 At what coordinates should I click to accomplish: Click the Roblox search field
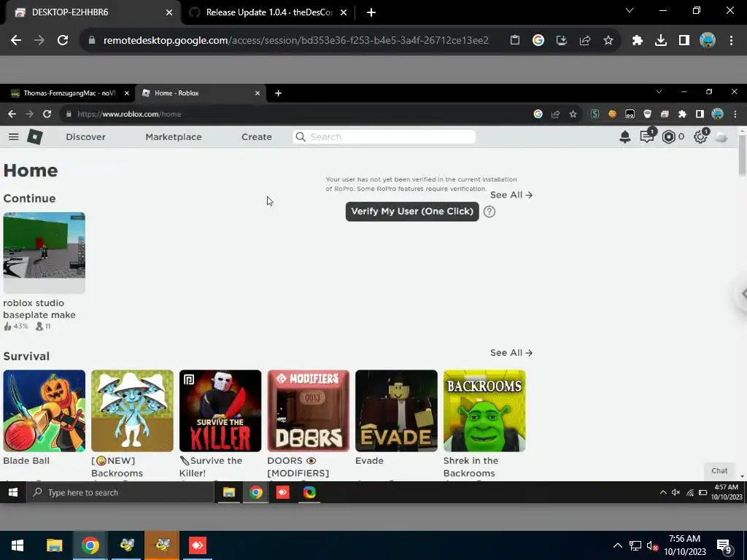(384, 137)
